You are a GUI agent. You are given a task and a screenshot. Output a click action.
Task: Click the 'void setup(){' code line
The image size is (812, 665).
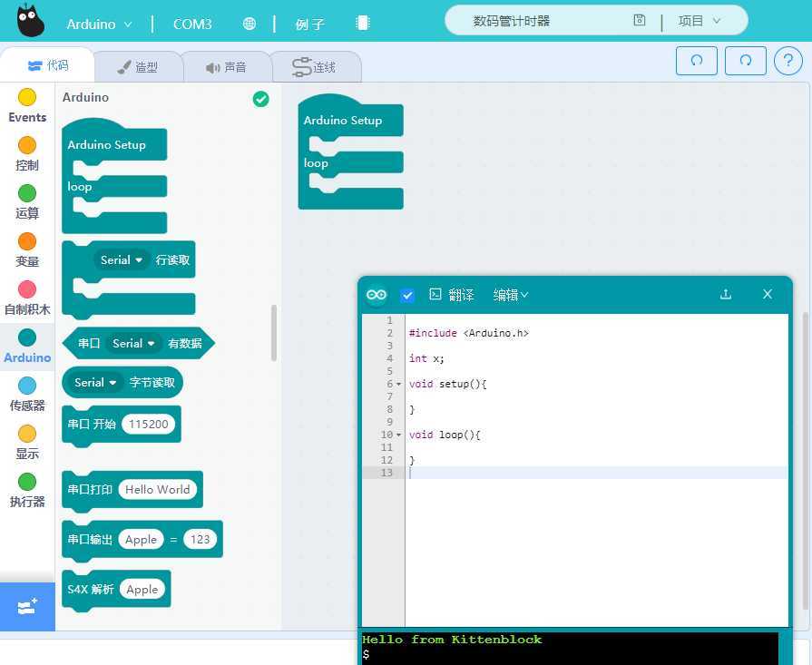[x=447, y=384]
